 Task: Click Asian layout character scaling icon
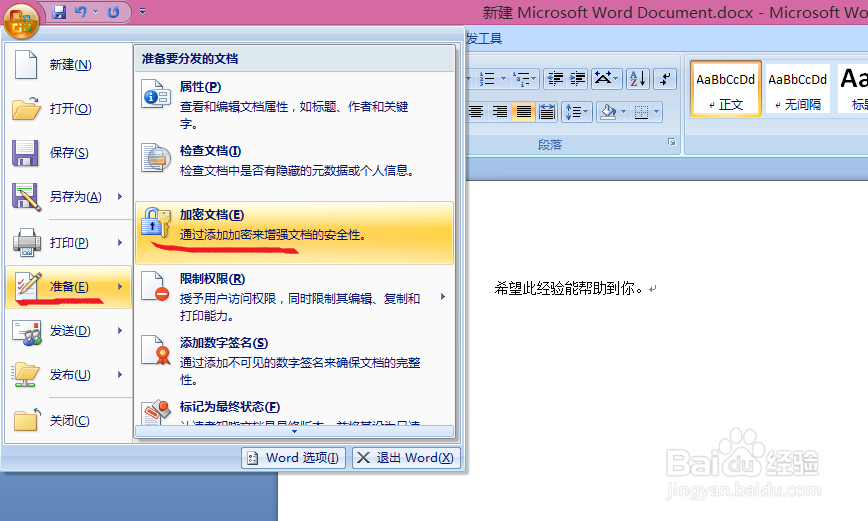606,79
